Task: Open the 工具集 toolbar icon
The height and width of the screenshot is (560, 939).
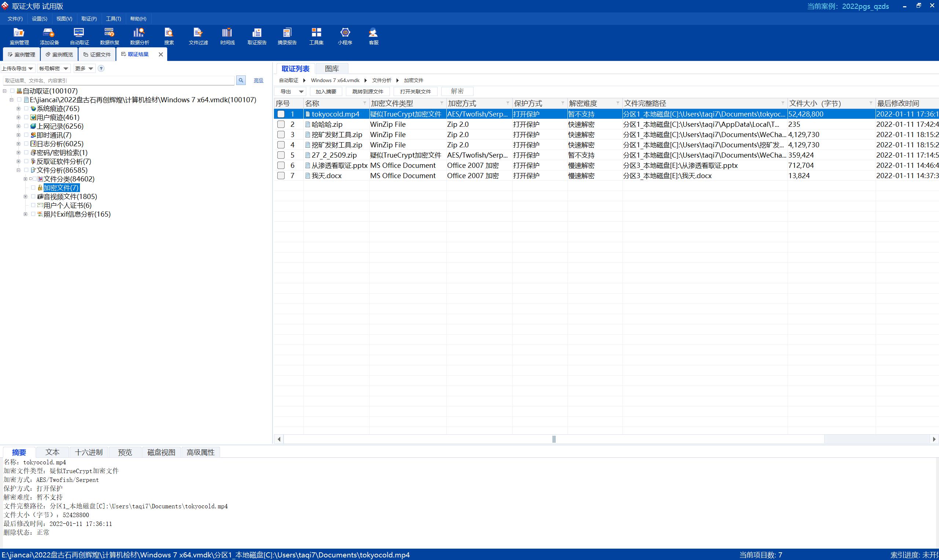Action: pos(316,36)
